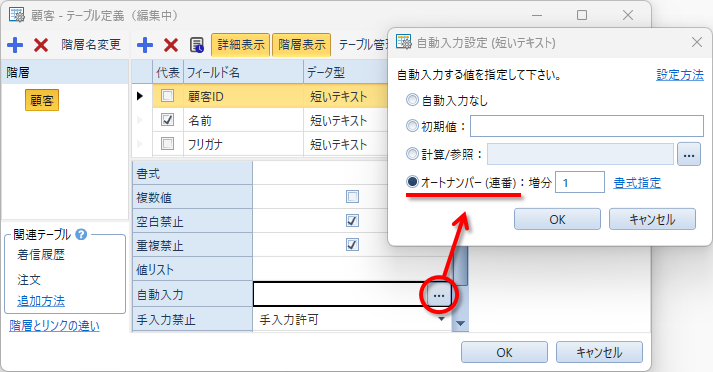Viewport: 713px width, 372px height.
Task: Toggle the 複数値 checkbox
Action: [352, 197]
